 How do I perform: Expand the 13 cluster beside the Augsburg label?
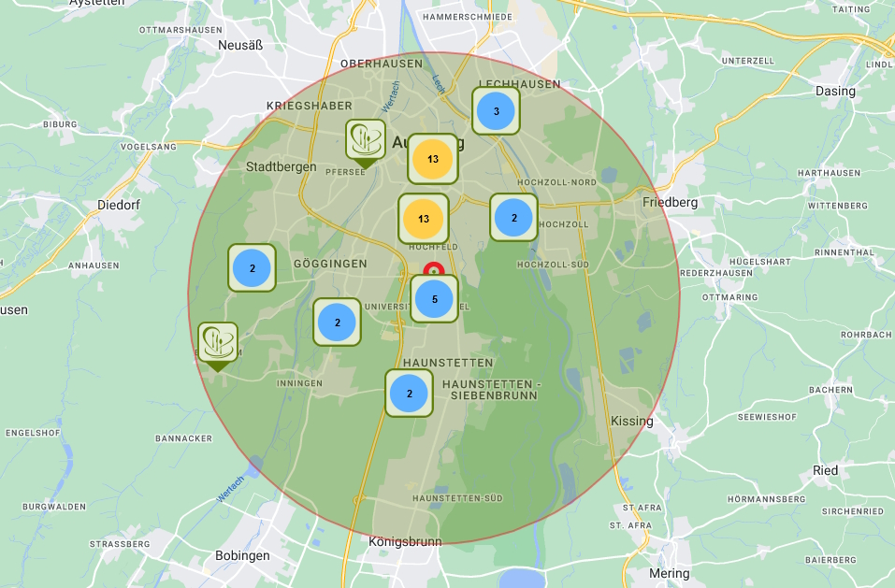pos(432,159)
